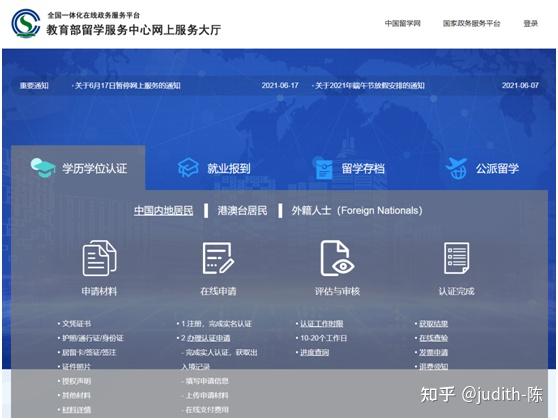Click the CSCSE site logo
The image size is (558, 420).
(26, 23)
